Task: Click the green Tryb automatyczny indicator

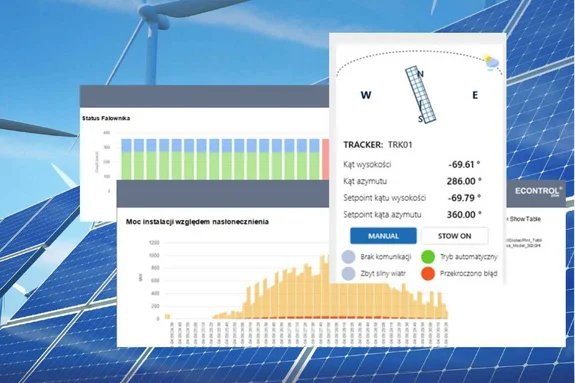Action: click(428, 257)
